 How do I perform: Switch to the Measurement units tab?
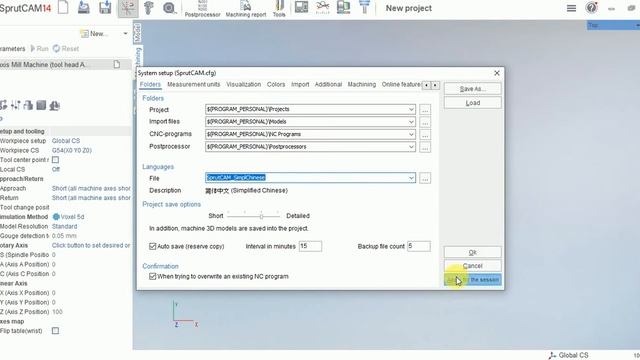(193, 84)
